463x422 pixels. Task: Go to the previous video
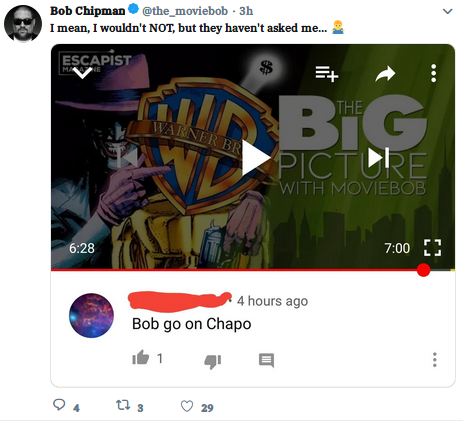pos(127,157)
